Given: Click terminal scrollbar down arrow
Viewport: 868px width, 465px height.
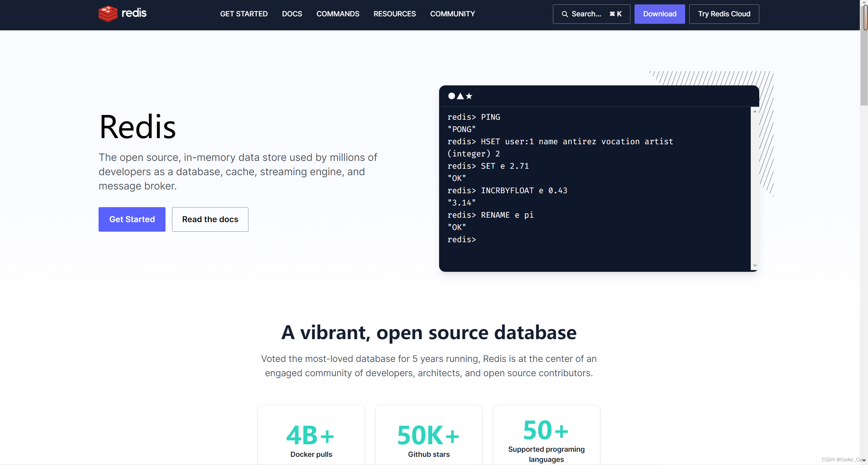Looking at the screenshot, I should tap(755, 266).
